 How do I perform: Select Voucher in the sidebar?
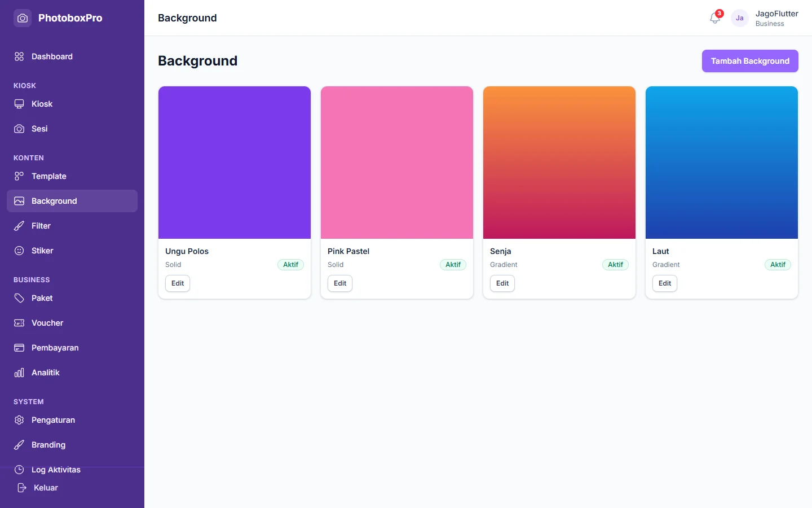[72, 323]
